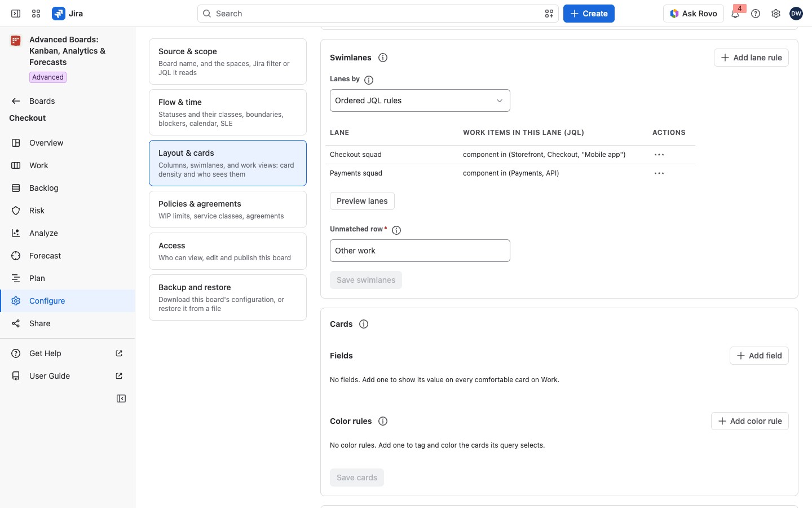Open the Backlog view
This screenshot has width=812, height=508.
68,188
